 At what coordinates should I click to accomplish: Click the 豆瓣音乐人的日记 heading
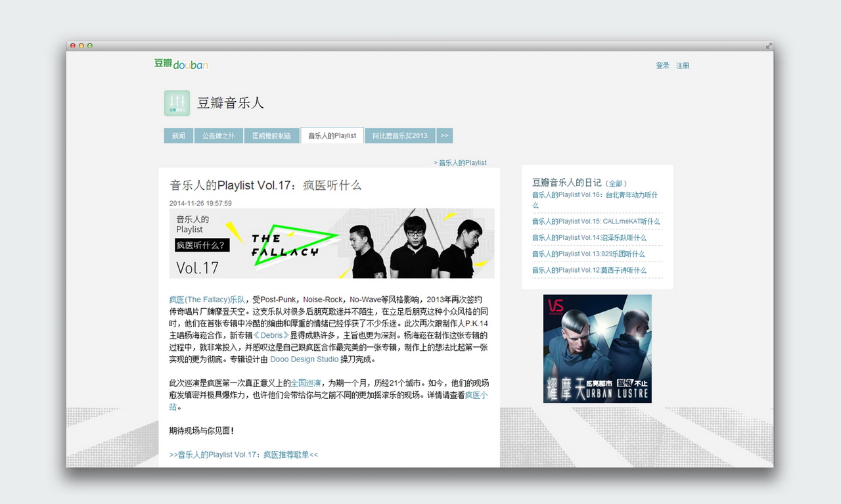point(566,183)
